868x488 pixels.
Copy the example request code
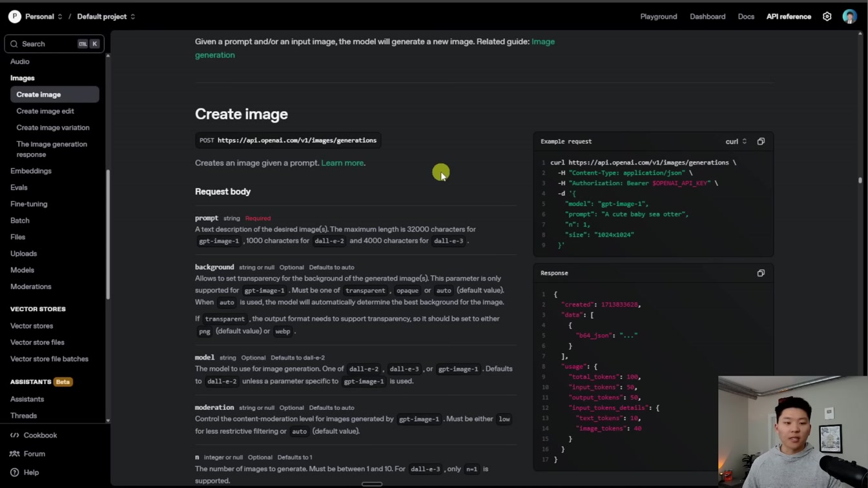pyautogui.click(x=761, y=141)
